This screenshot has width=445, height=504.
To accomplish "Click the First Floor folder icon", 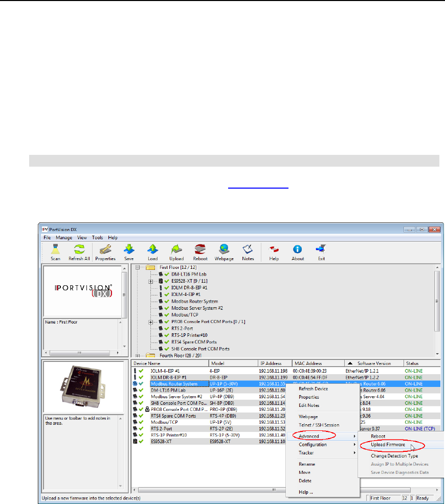I will click(x=150, y=267).
